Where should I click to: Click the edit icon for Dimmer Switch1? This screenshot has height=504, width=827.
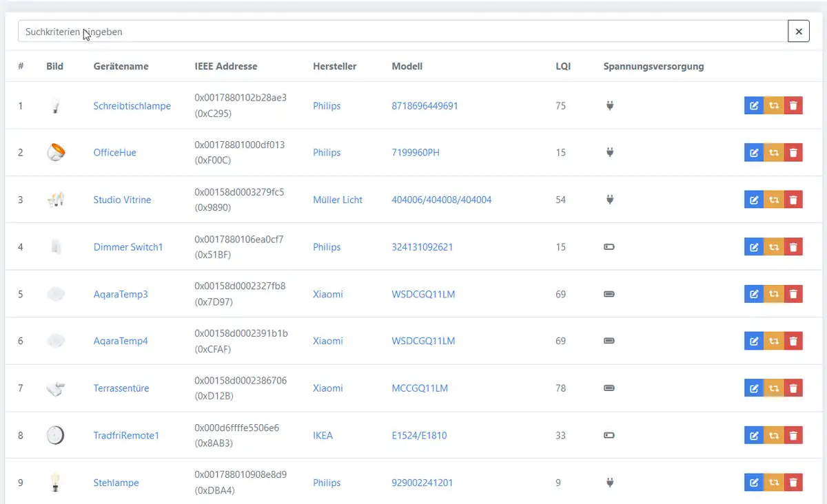tap(754, 246)
